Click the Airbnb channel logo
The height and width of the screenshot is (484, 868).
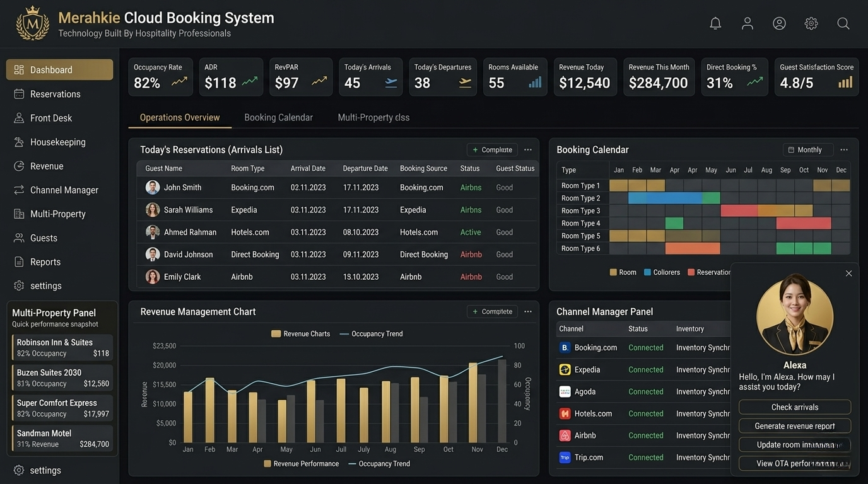(x=565, y=435)
